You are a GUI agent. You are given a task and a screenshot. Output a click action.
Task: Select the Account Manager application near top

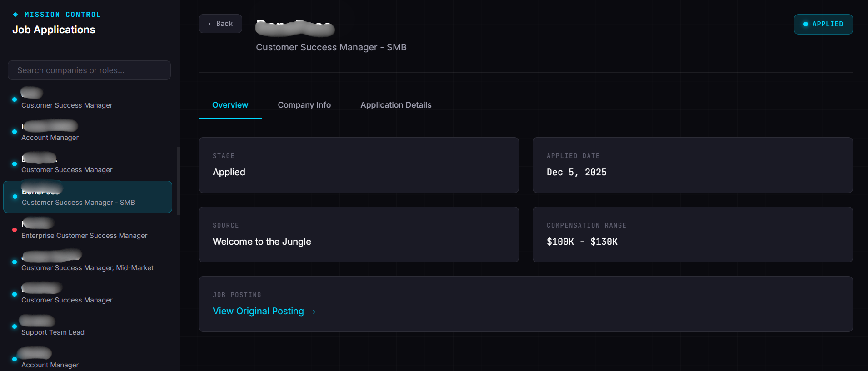50,137
